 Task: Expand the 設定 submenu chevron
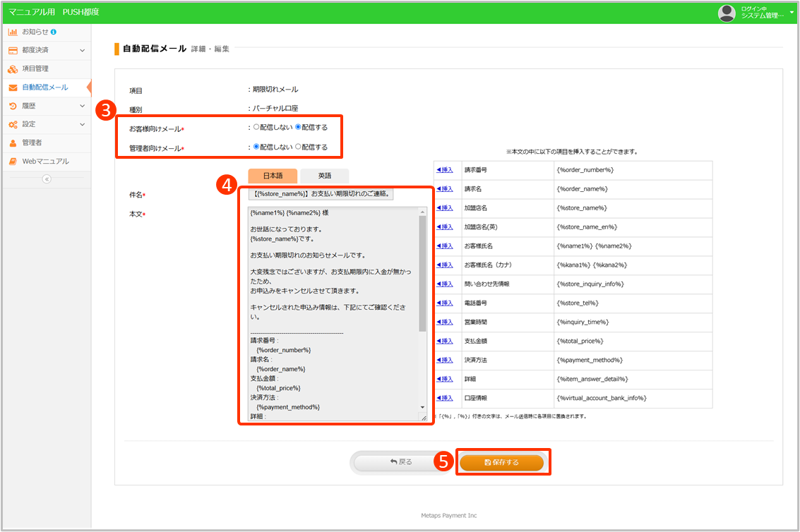point(82,124)
